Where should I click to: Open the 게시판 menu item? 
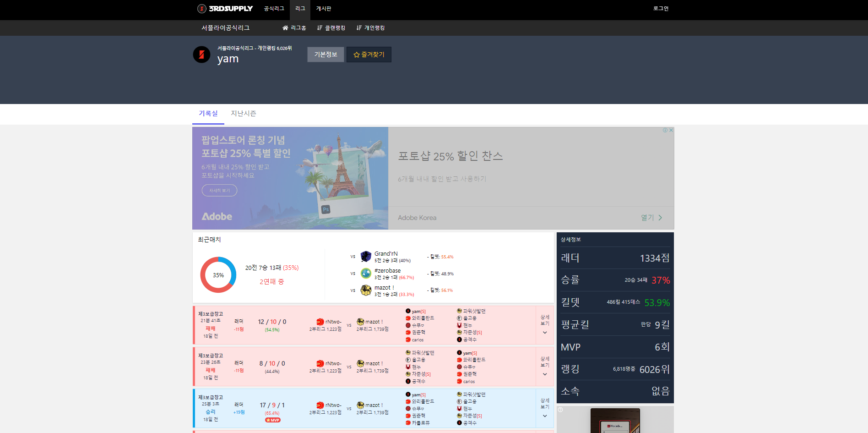point(323,9)
